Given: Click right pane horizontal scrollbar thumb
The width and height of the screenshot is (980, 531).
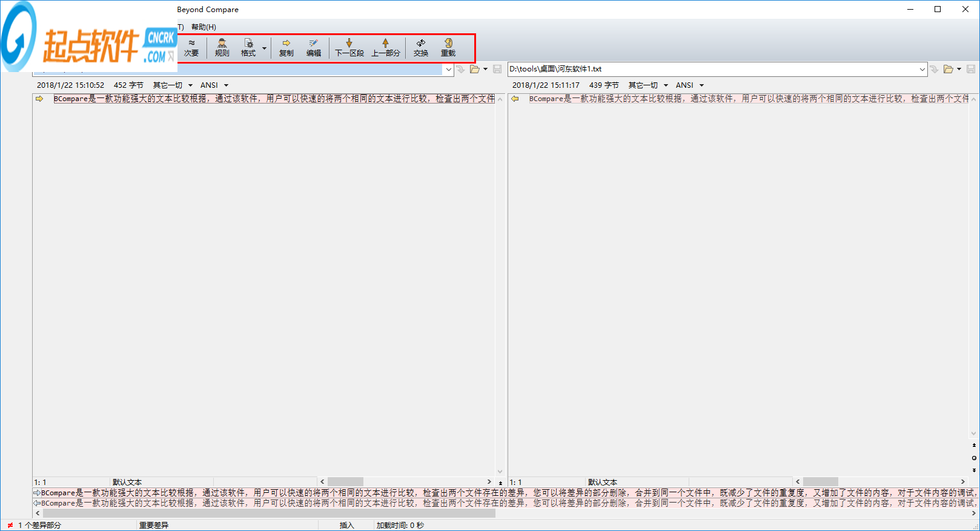Looking at the screenshot, I should pyautogui.click(x=821, y=482).
